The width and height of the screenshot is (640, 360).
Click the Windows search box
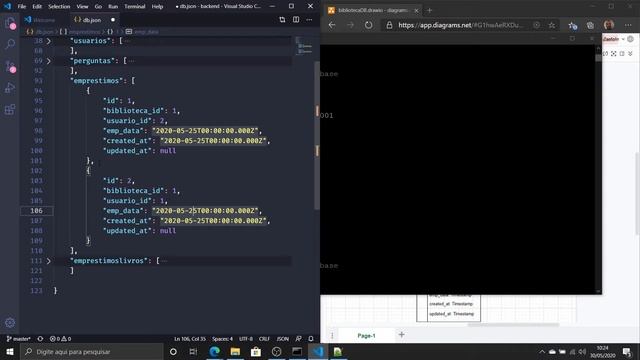coord(92,351)
